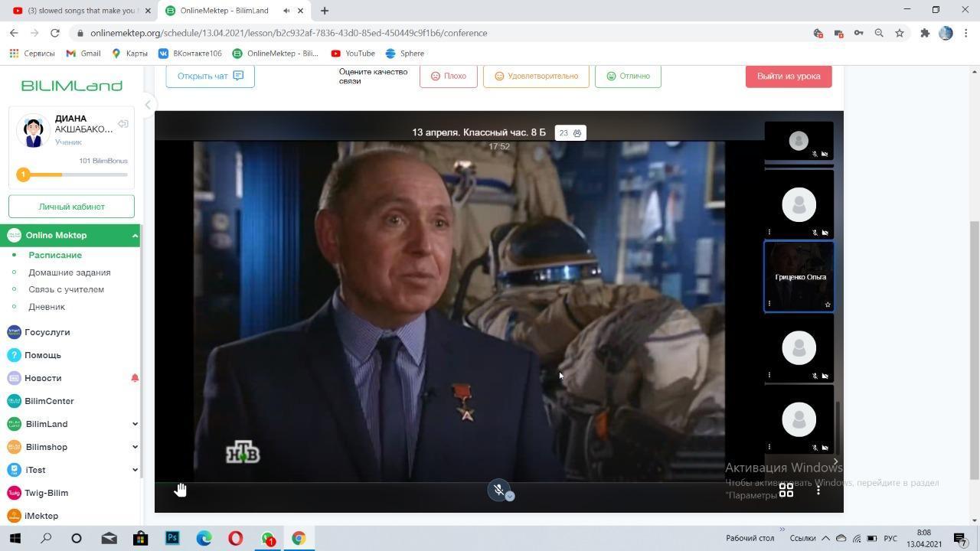980x551 pixels.
Task: Select Гриценко Ольга participant thumbnail
Action: point(799,276)
